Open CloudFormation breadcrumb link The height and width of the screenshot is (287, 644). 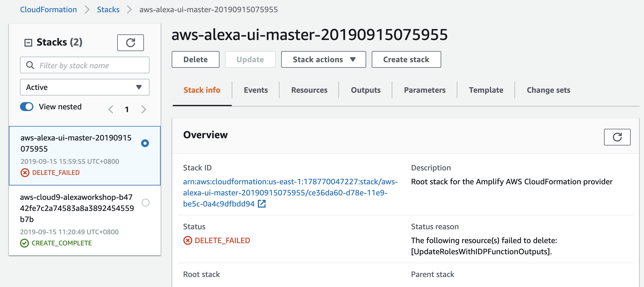[x=48, y=9]
